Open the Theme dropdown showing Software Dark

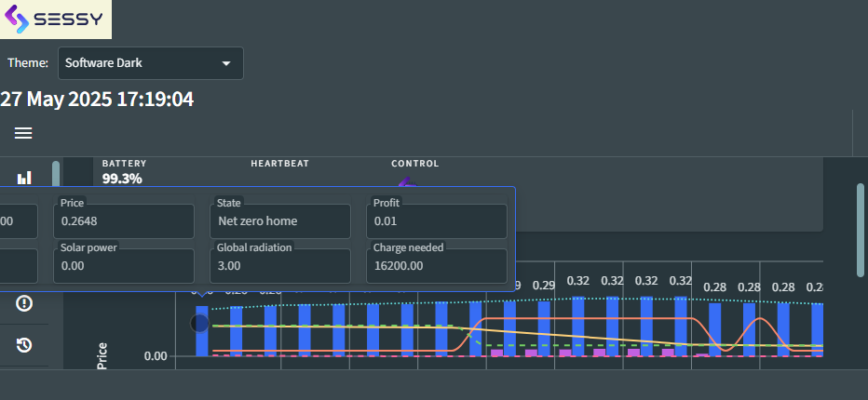pos(151,63)
